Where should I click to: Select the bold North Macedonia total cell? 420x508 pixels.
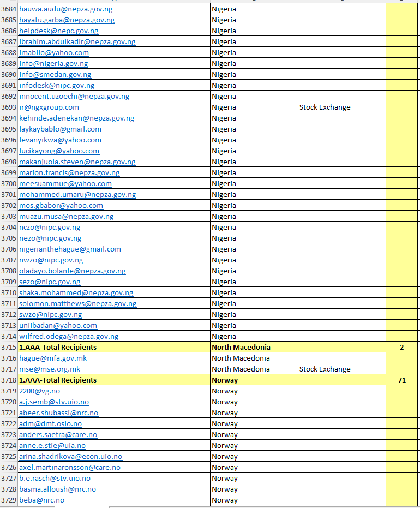(x=254, y=347)
